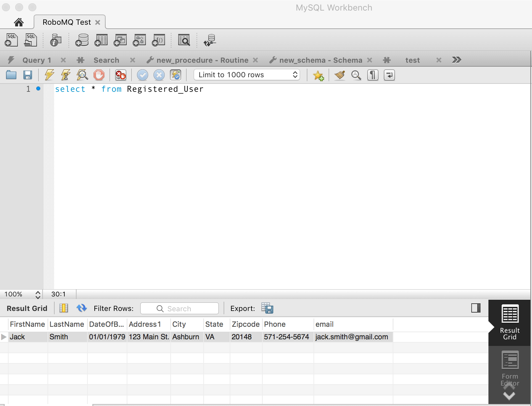This screenshot has height=406, width=532.
Task: Place cursor in the SQL query line
Action: click(129, 89)
